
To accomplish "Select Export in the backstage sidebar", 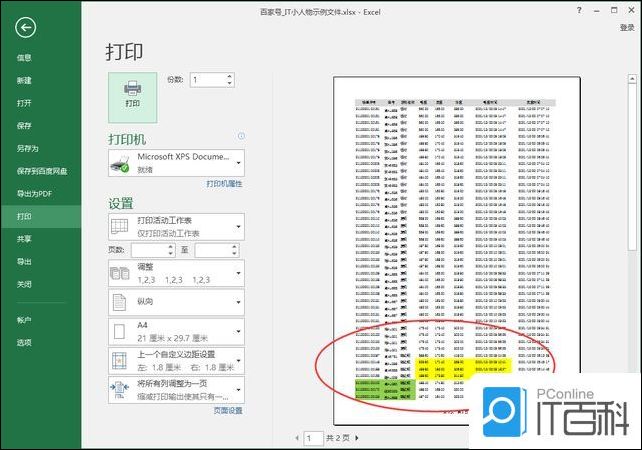I will [24, 262].
